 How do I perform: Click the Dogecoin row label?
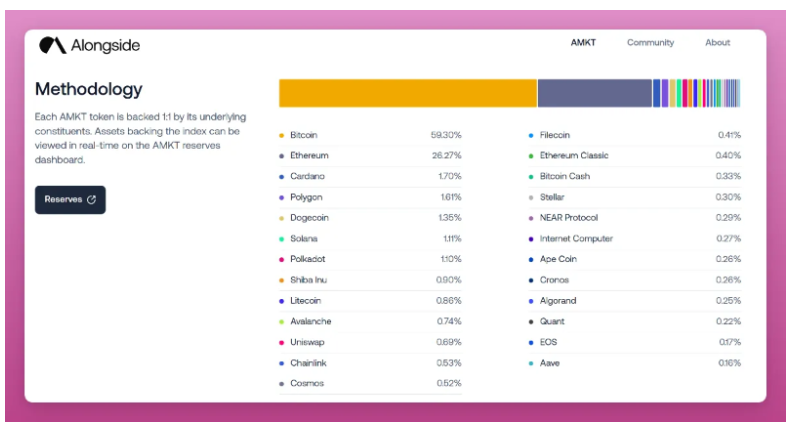(x=309, y=218)
